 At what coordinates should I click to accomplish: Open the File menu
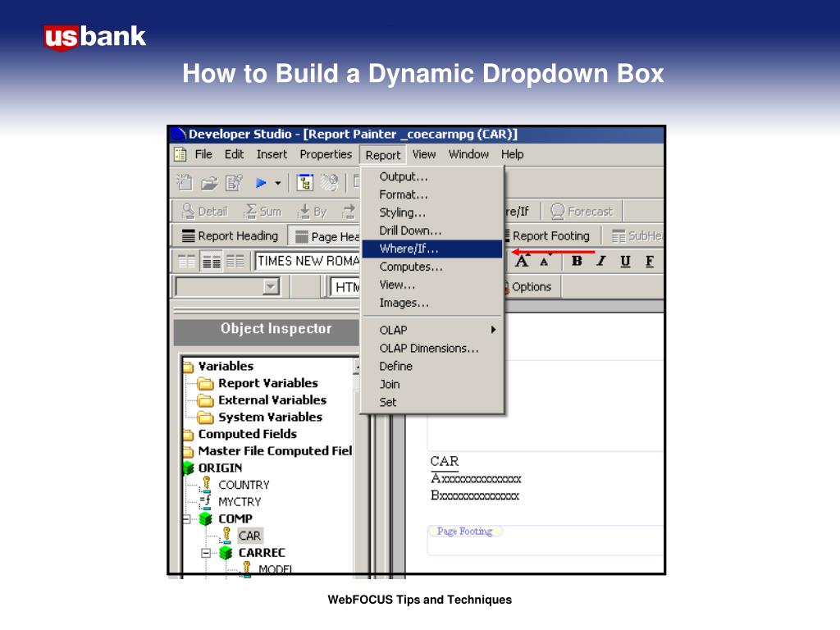coord(203,154)
